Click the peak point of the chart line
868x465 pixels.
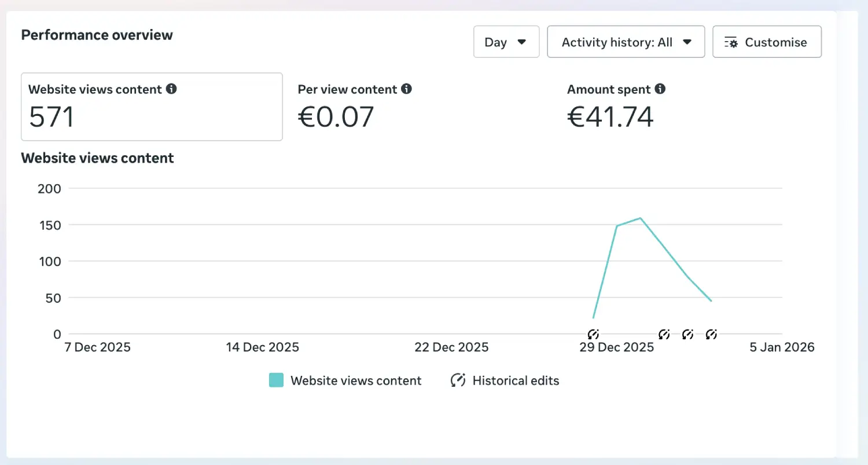pyautogui.click(x=641, y=218)
